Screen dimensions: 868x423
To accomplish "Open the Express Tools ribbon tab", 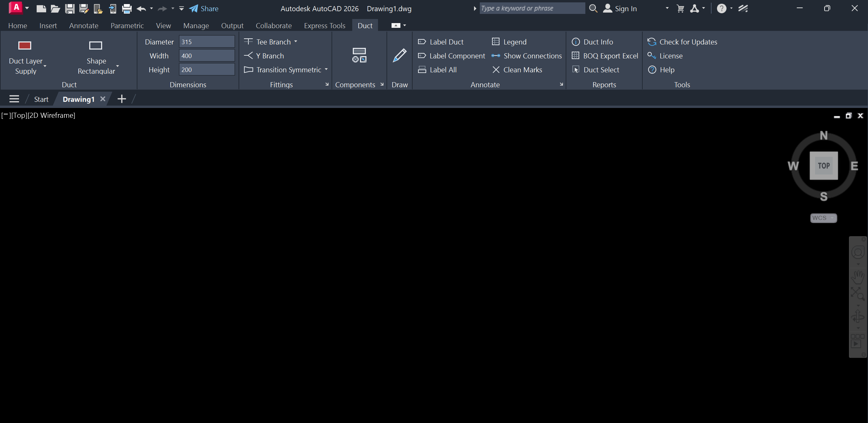I will (324, 25).
